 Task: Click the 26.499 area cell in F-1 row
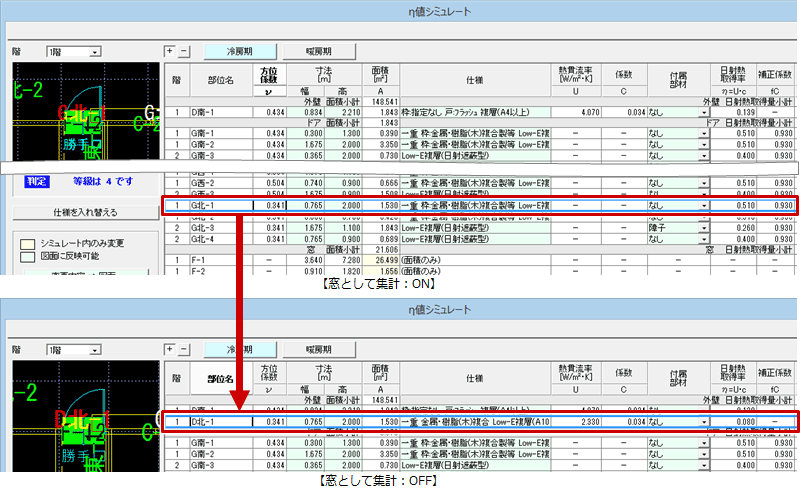[x=381, y=260]
